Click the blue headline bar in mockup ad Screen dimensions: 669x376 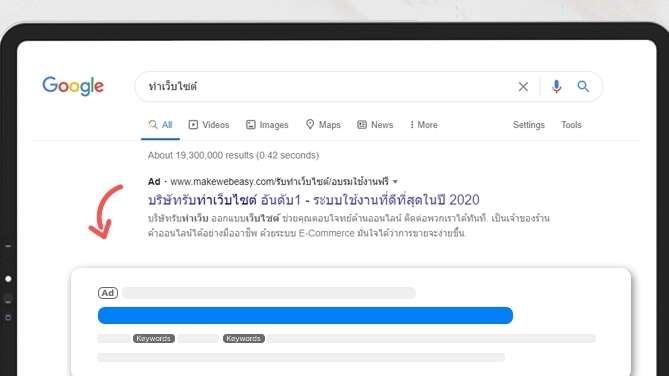point(305,315)
